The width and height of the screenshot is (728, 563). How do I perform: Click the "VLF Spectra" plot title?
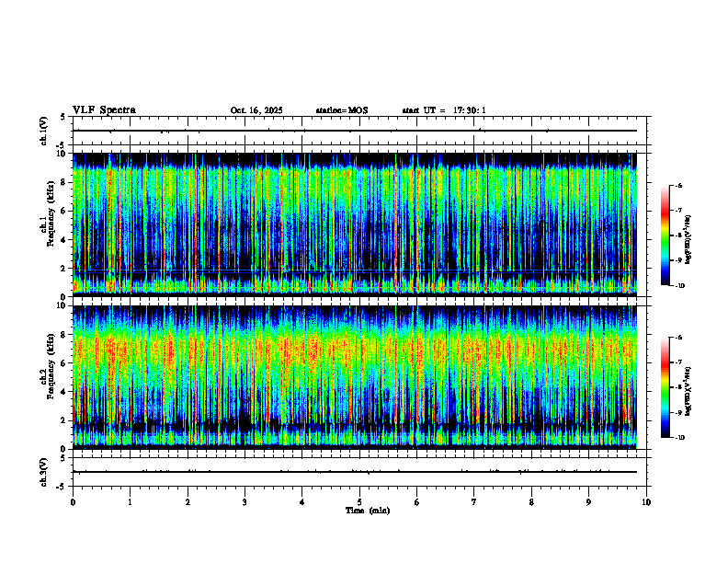pyautogui.click(x=104, y=110)
